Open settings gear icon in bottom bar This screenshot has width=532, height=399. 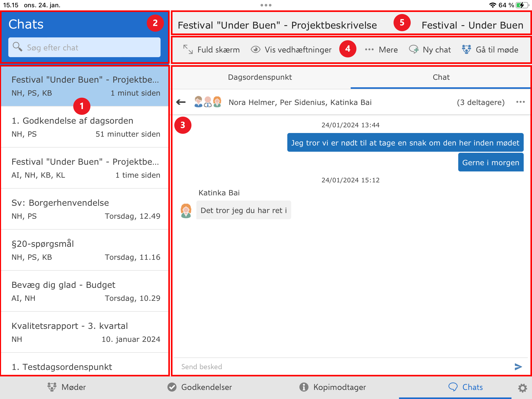tap(522, 388)
